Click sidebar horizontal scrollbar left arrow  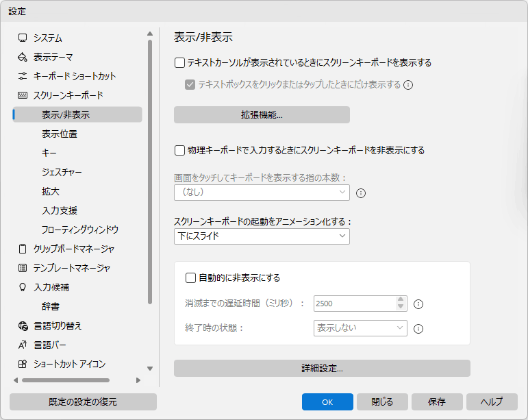16,380
